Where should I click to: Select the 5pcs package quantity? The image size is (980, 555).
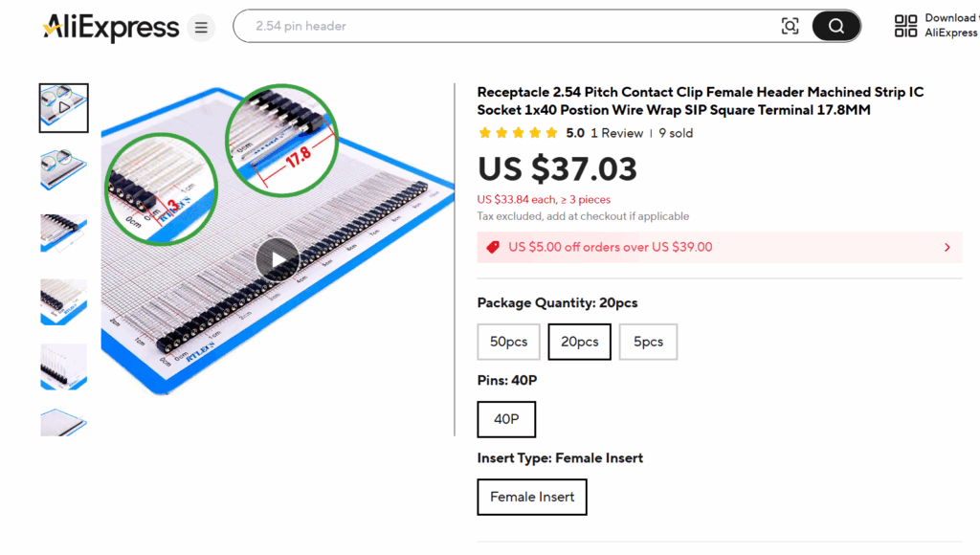pos(648,342)
